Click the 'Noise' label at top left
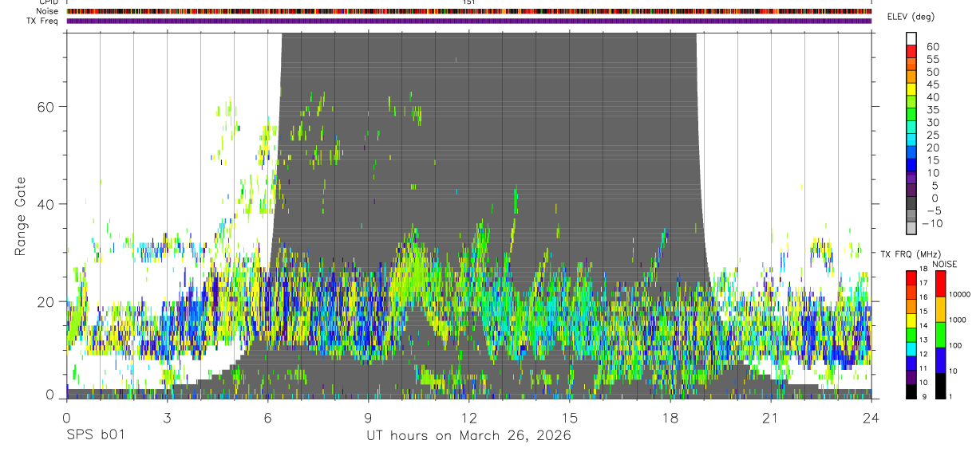Screen dimensions: 980x452 point(48,11)
